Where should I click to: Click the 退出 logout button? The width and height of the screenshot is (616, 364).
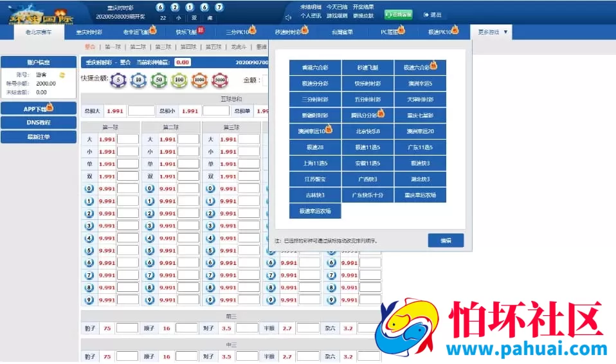pos(433,15)
